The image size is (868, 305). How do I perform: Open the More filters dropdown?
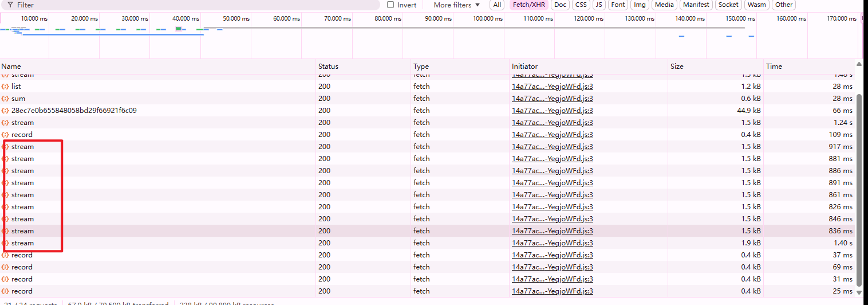pyautogui.click(x=456, y=5)
